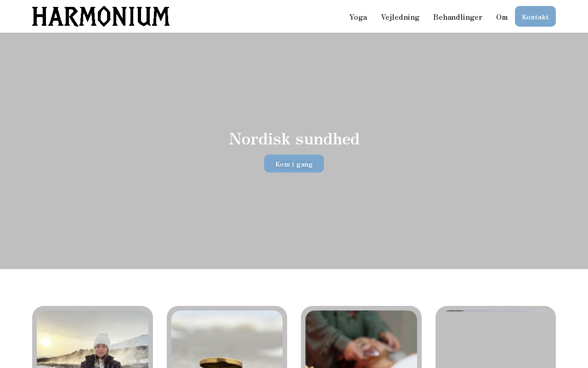588x368 pixels.
Task: Select the Om navigation link
Action: click(x=502, y=17)
